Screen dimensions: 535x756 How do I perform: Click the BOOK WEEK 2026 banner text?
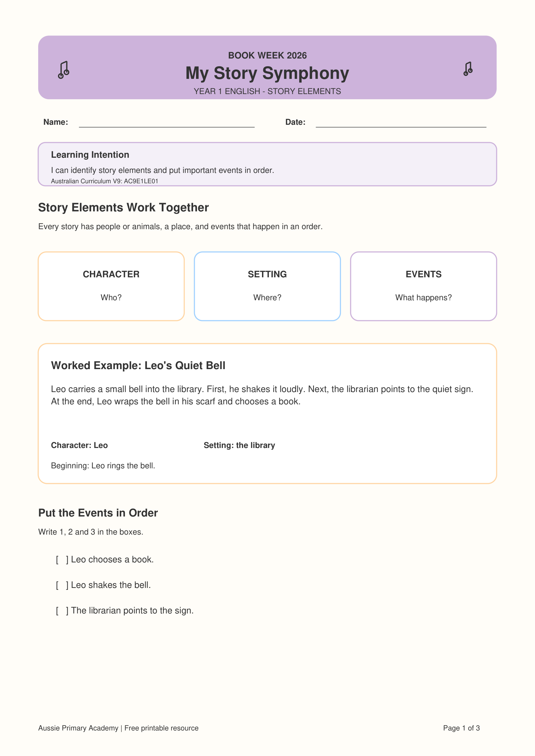(267, 55)
